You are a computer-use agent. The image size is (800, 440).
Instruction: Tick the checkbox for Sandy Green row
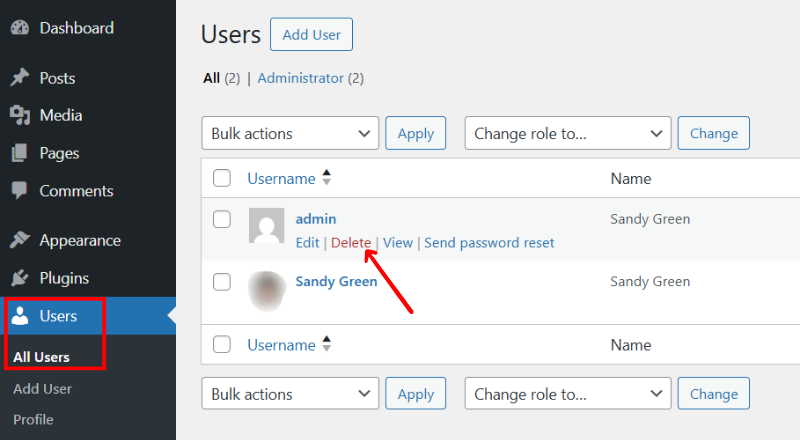222,282
